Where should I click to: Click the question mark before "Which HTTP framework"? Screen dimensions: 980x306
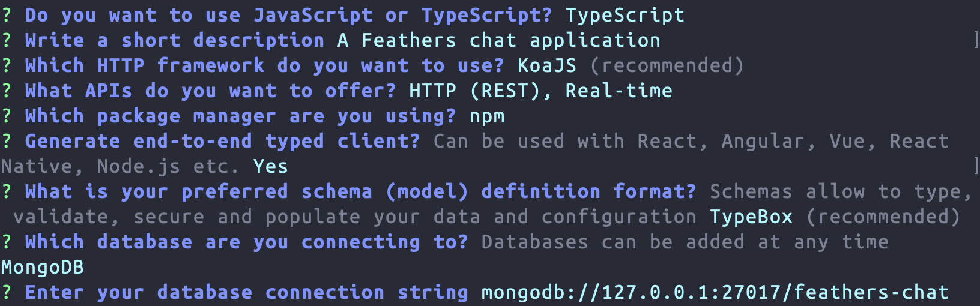tap(7, 65)
